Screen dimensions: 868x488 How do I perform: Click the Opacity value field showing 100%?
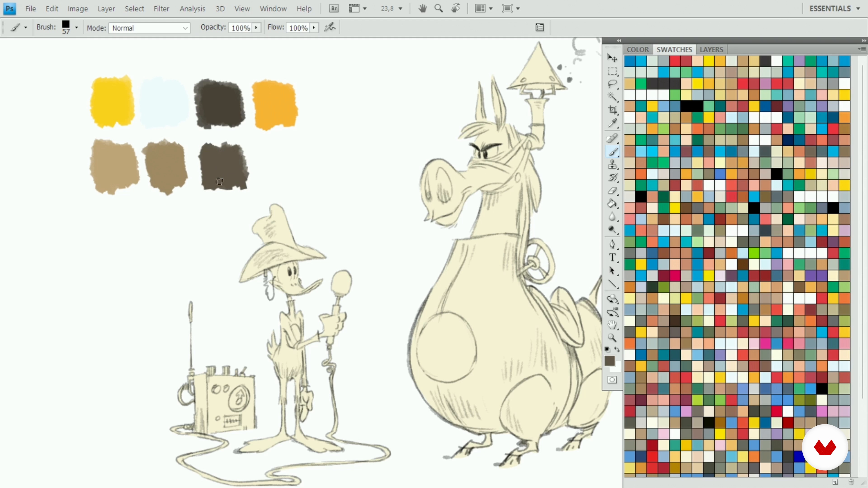pos(240,28)
